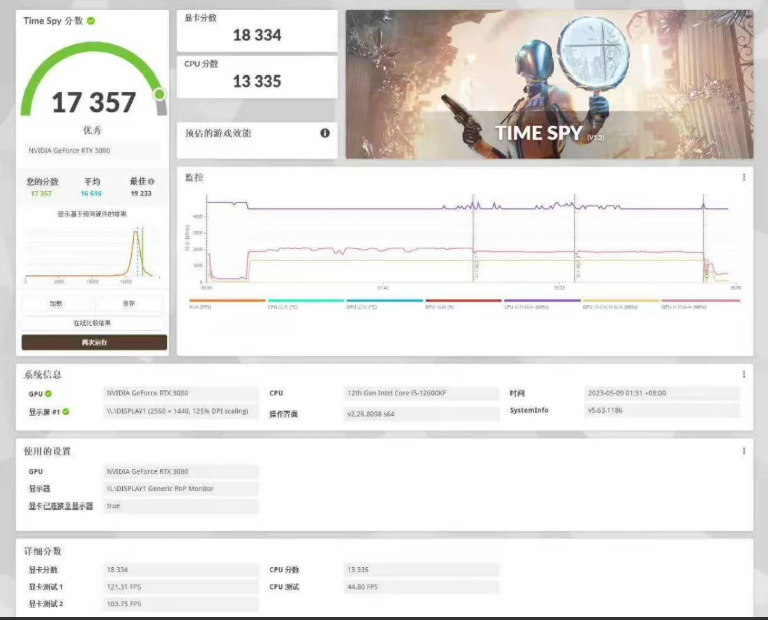Click the compare results online button
The width and height of the screenshot is (768, 620).
coord(94,323)
